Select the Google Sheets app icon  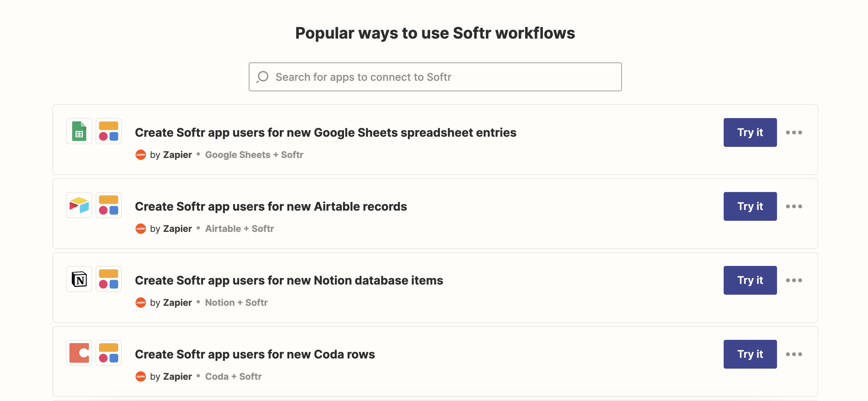pyautogui.click(x=79, y=131)
